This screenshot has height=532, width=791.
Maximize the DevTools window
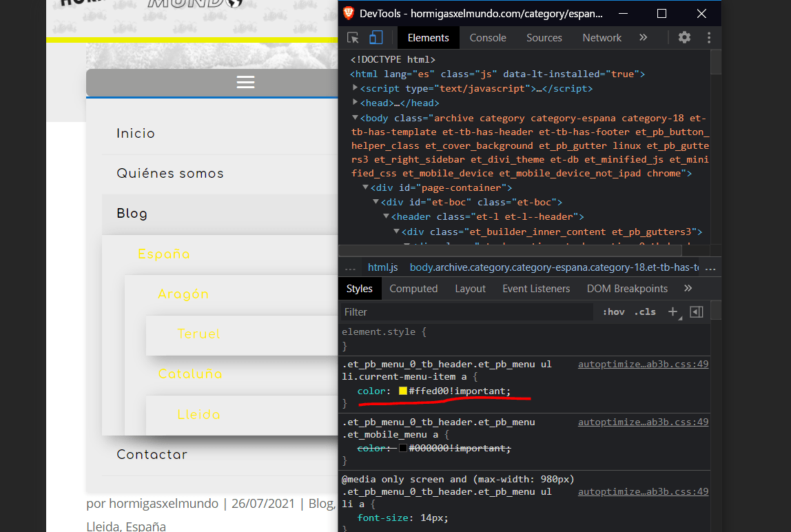point(662,14)
